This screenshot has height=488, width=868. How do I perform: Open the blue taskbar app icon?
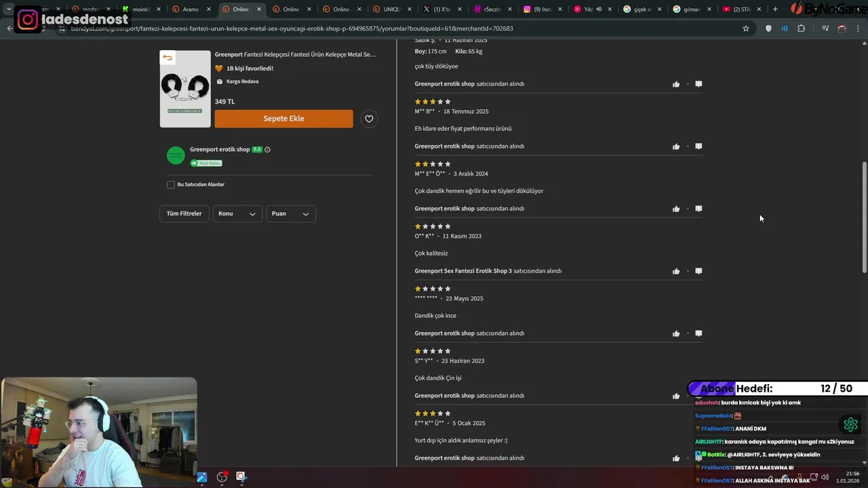(x=202, y=477)
